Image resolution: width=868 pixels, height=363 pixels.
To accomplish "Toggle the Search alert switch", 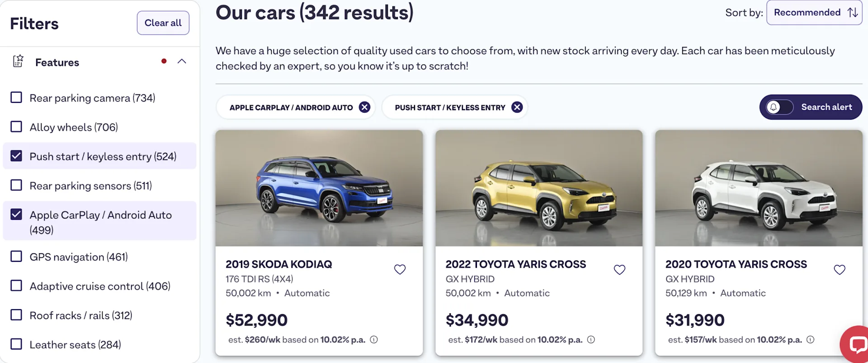I will pos(780,107).
